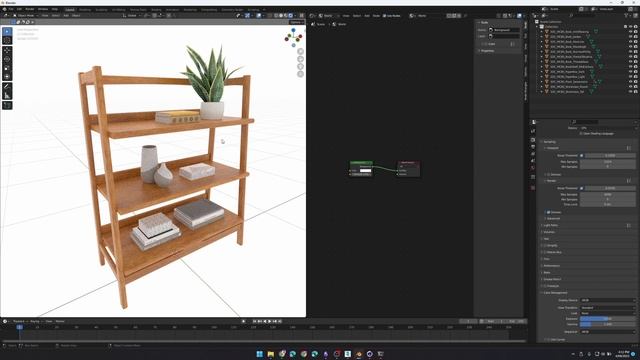This screenshot has height=360, width=640.
Task: Click the Options button in viewport
Action: [296, 22]
